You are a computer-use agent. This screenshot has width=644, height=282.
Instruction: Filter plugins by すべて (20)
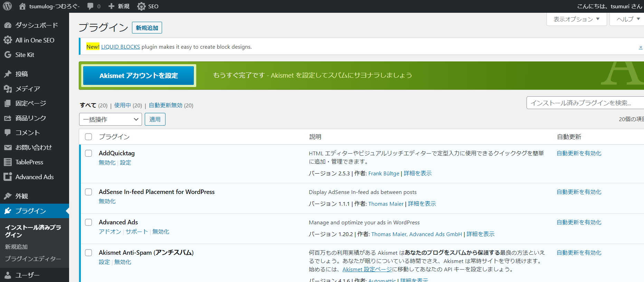[x=94, y=105]
